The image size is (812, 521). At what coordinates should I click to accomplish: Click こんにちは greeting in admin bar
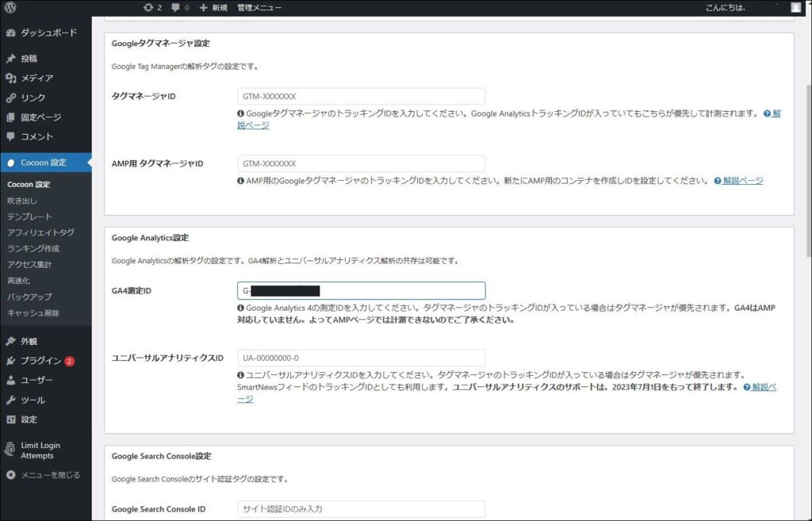[x=726, y=7]
